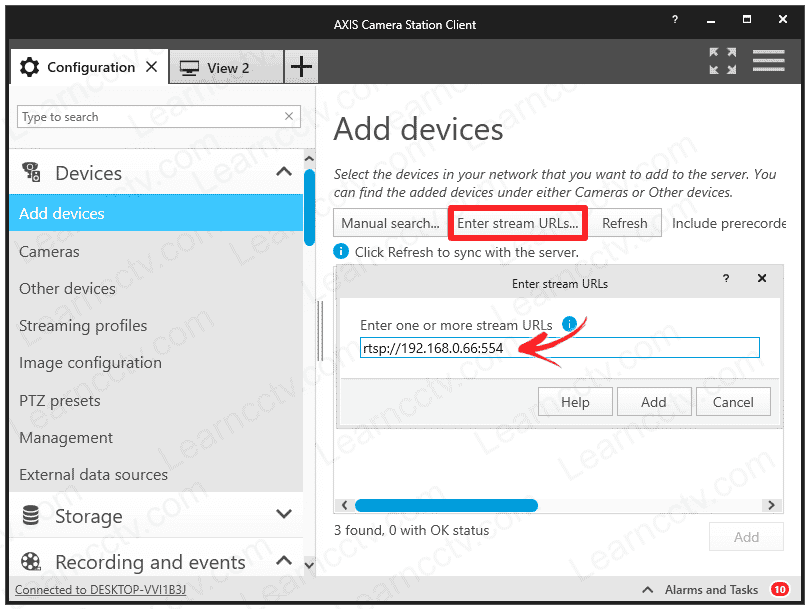The height and width of the screenshot is (609, 811).
Task: Click the horizontal scrollbar in device list
Action: (446, 506)
